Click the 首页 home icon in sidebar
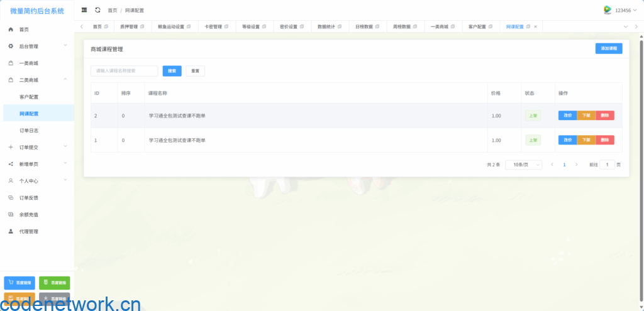Screen dimensions: 644x311 coord(11,30)
